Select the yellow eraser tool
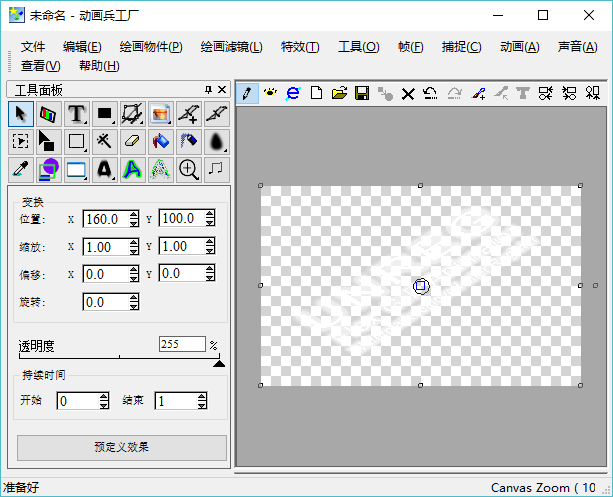This screenshot has width=613, height=497. (x=133, y=142)
